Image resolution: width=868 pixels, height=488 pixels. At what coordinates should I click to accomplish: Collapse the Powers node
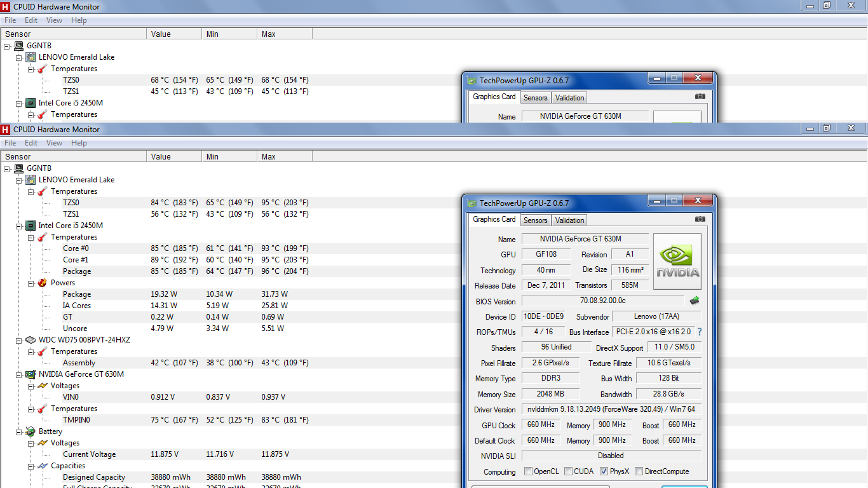[x=31, y=283]
